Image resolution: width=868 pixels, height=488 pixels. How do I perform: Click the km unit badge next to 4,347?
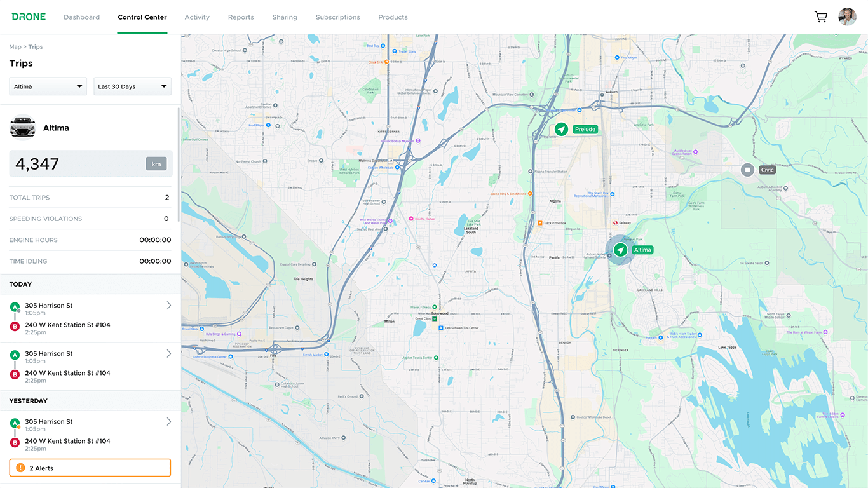156,163
